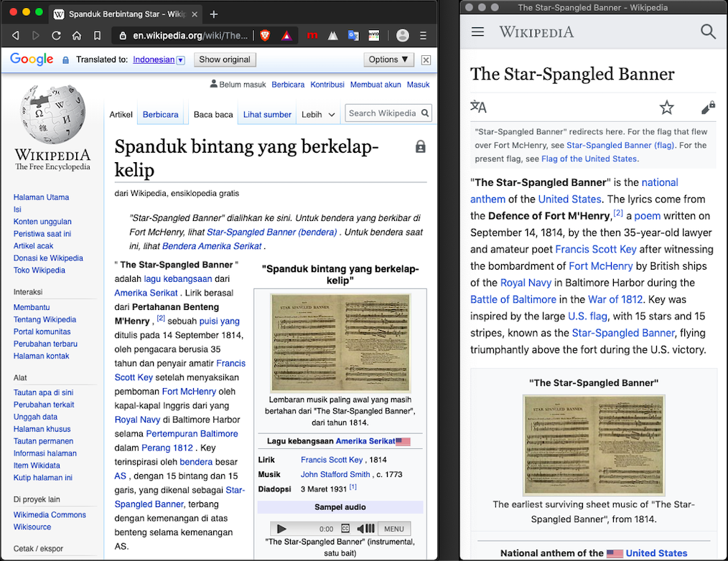Switch to the Berbicara tab

(160, 115)
